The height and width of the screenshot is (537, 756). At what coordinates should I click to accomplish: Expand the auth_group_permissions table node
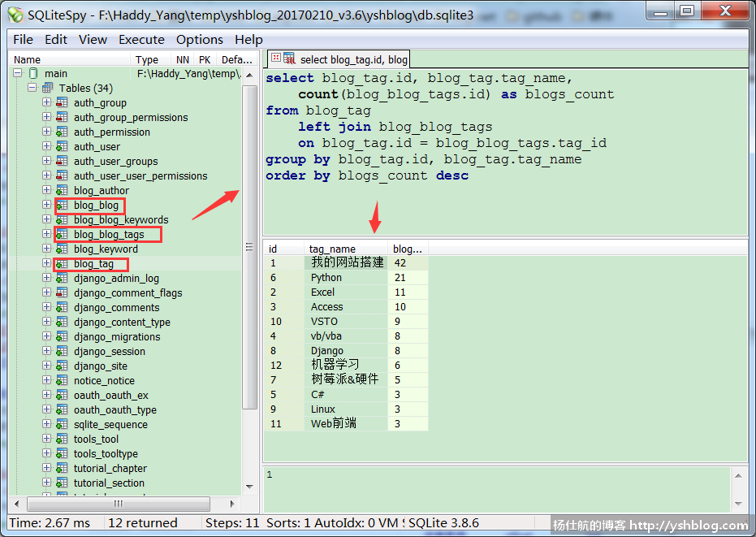(x=47, y=117)
